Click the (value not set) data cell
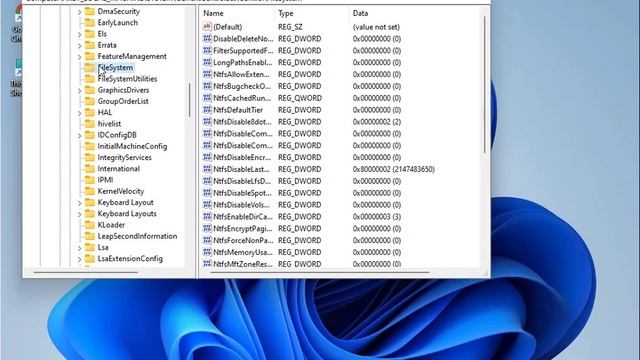The width and height of the screenshot is (640, 360). 376,27
